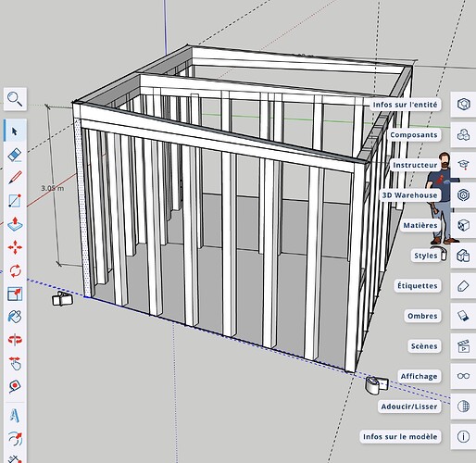Click the "Ombres" tooltip label
The width and height of the screenshot is (476, 463).
(x=422, y=316)
